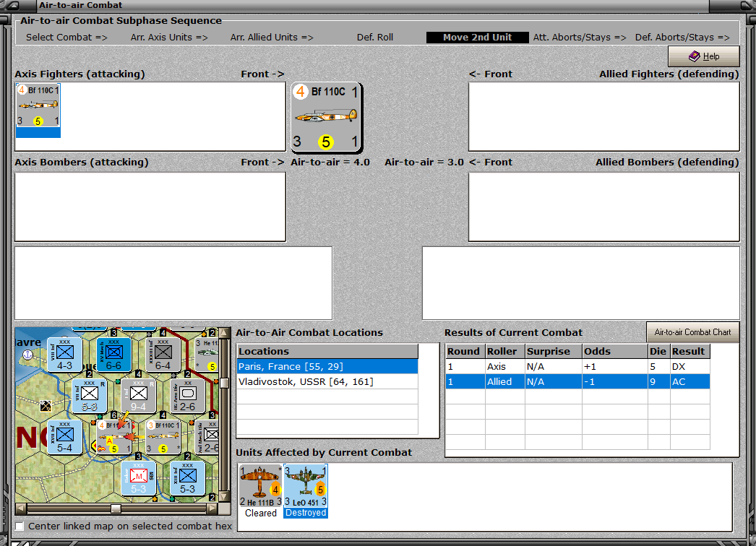756x546 pixels.
Task: Select the round 1 Axis result row
Action: [x=577, y=366]
